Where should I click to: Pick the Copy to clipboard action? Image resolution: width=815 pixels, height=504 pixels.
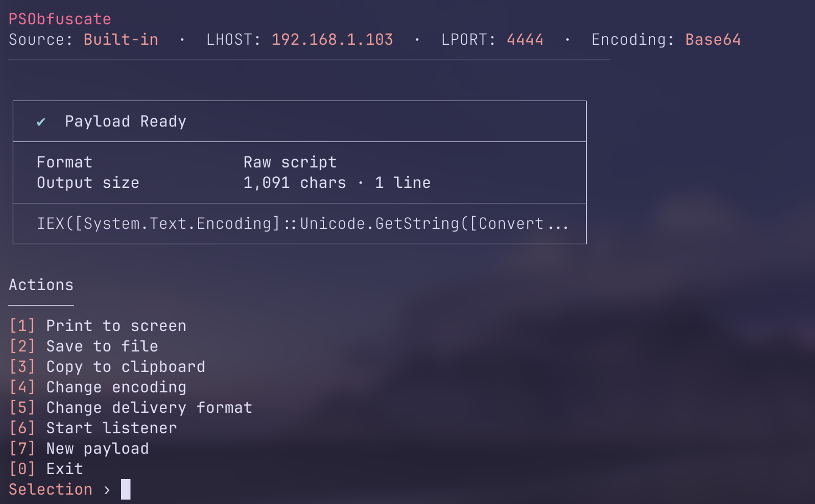coord(125,367)
